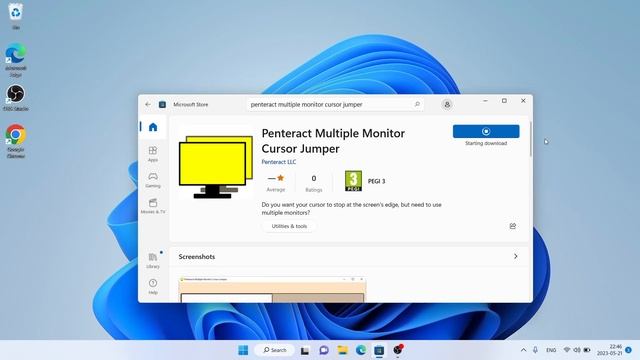Stop the download via progress button

coord(486,131)
